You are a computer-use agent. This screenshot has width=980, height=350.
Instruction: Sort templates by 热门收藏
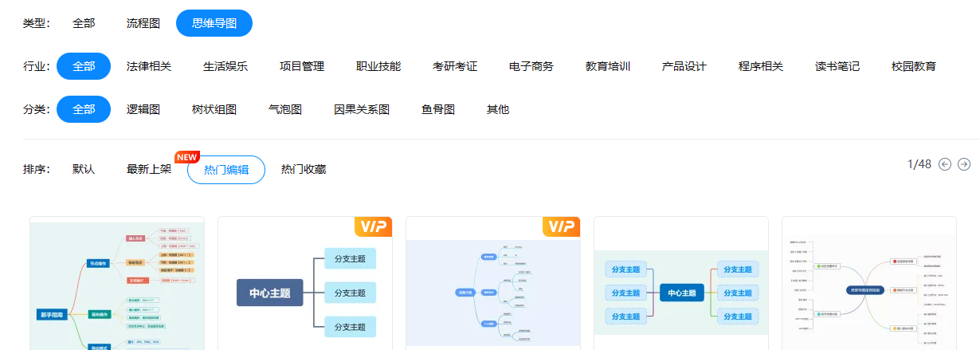point(304,169)
